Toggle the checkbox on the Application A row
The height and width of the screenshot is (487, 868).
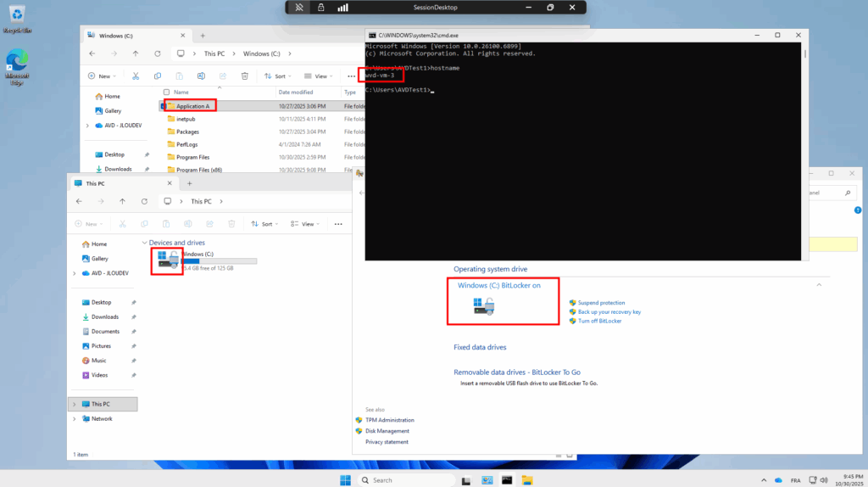point(161,106)
